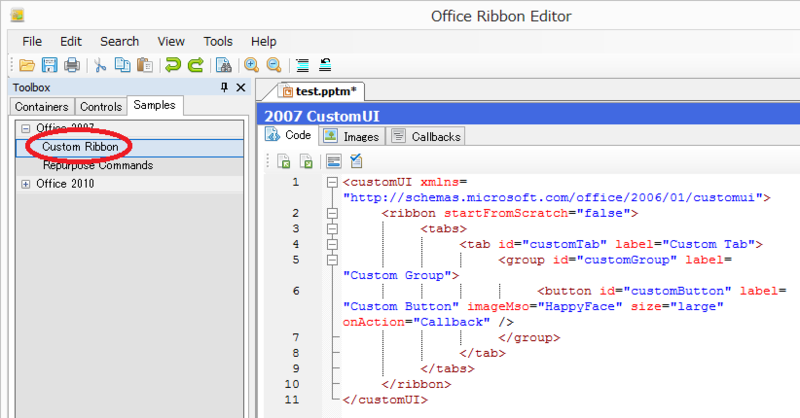Zoom out with the magnifier minus icon
This screenshot has height=418, width=800.
coord(274,65)
